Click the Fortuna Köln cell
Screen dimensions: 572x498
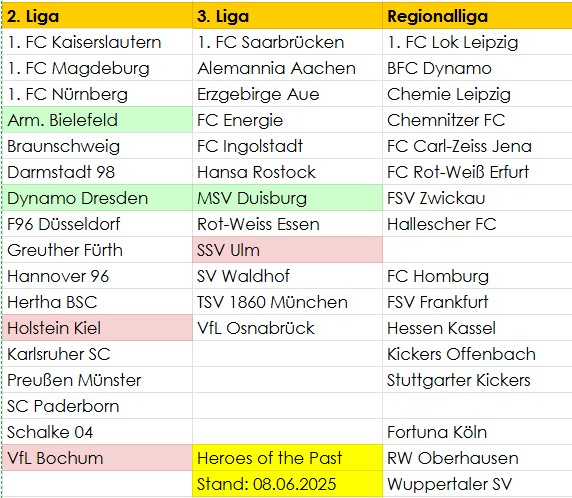point(478,432)
